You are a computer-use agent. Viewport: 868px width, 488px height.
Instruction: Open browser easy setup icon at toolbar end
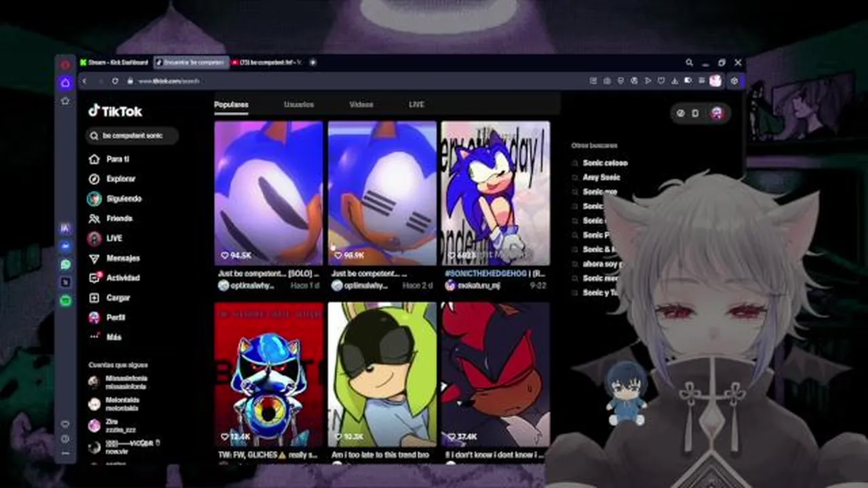pos(734,81)
